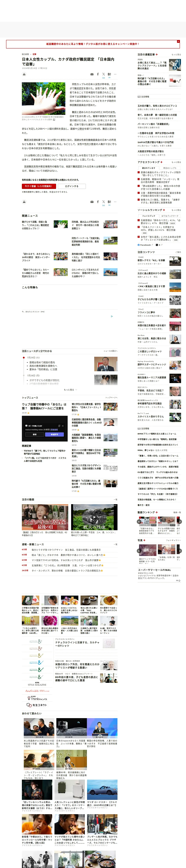Click bottom X share icon
Screen dimensions: 186x868
click(x=103, y=202)
